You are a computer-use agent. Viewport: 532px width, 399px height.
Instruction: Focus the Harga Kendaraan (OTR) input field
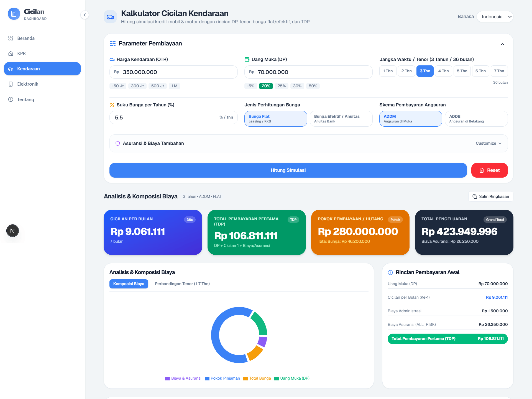pyautogui.click(x=173, y=72)
